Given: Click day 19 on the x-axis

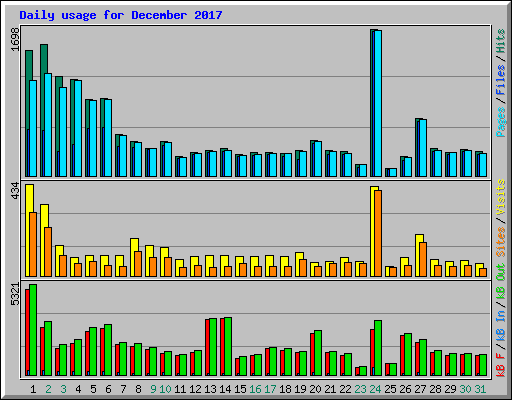Looking at the screenshot, I should (300, 389).
